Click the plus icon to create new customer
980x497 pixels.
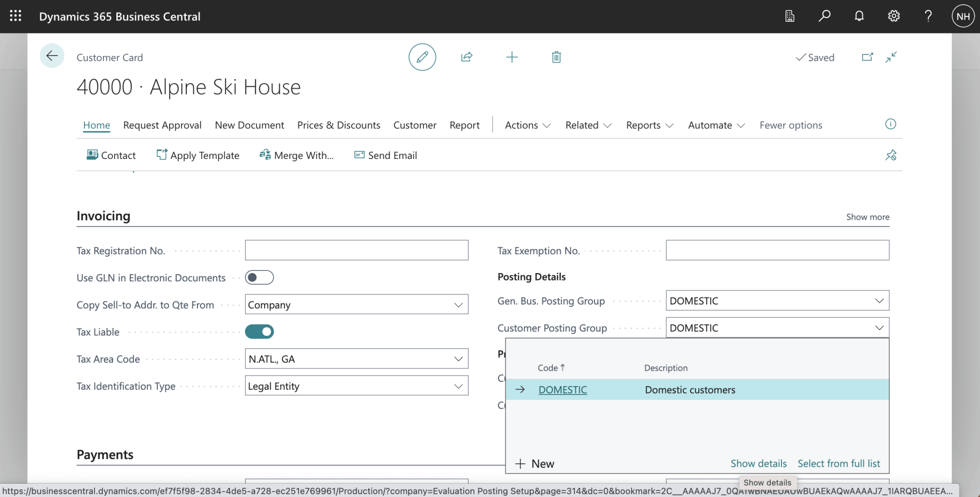(x=511, y=57)
